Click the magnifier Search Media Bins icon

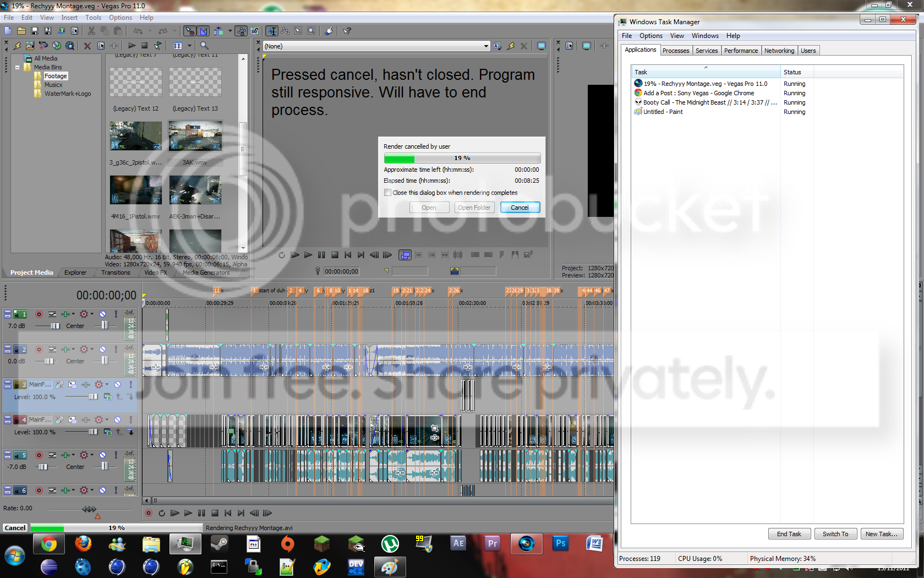204,46
